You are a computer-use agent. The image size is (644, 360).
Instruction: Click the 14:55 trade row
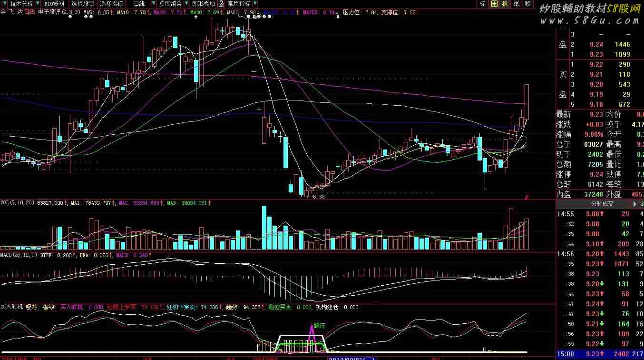point(600,214)
